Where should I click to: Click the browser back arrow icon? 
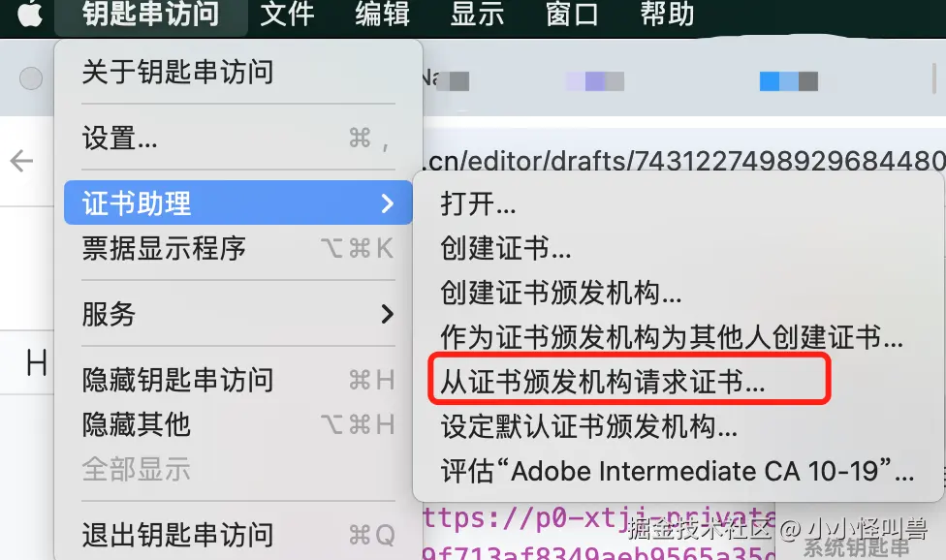tap(21, 161)
